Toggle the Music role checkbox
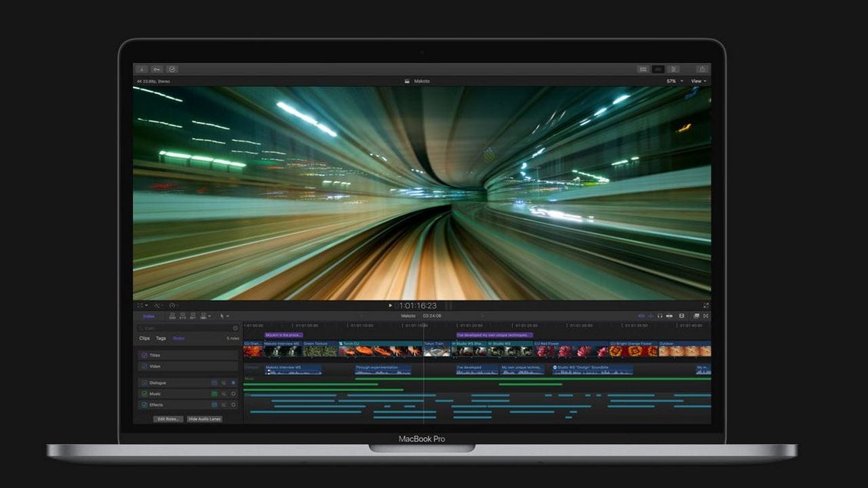This screenshot has width=868, height=488. coord(144,394)
